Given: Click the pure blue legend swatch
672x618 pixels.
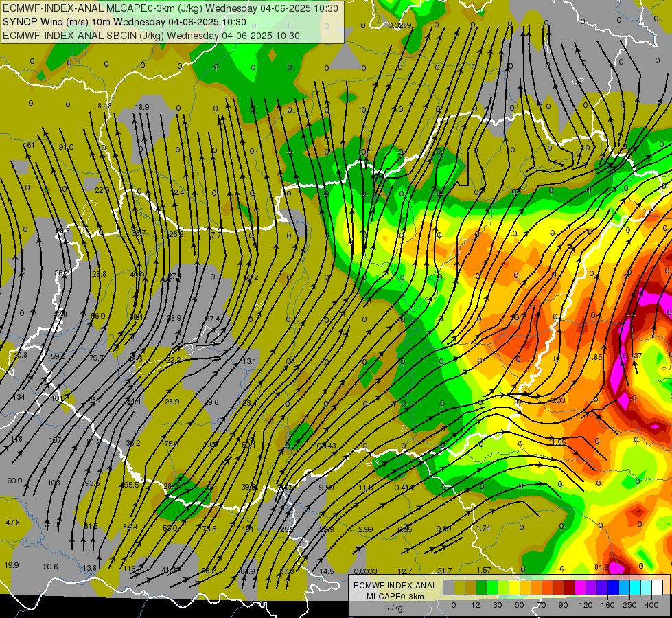Looking at the screenshot, I should 614,587.
